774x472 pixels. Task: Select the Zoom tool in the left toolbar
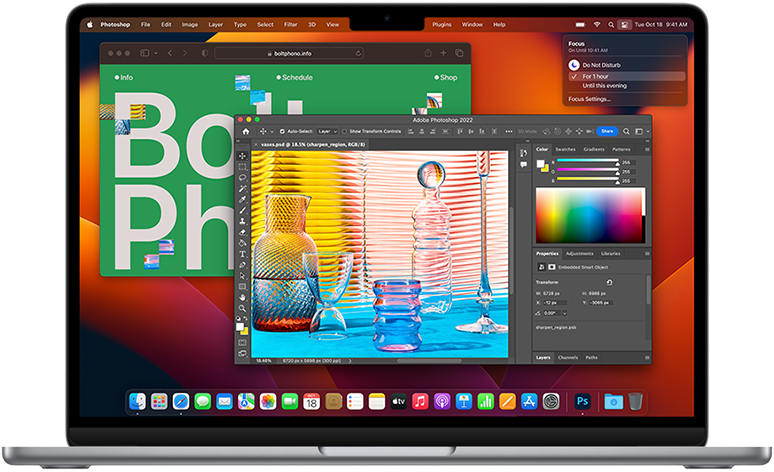point(242,308)
